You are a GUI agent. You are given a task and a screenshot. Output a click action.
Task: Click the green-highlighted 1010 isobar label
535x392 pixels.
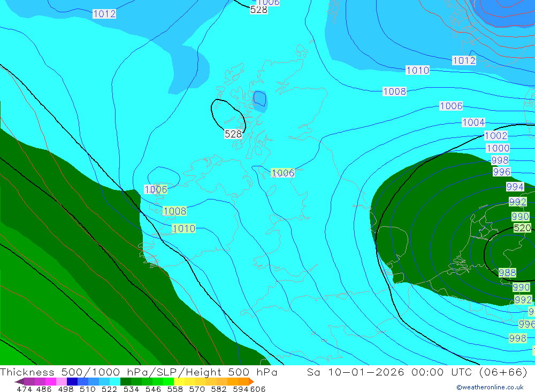coord(184,228)
